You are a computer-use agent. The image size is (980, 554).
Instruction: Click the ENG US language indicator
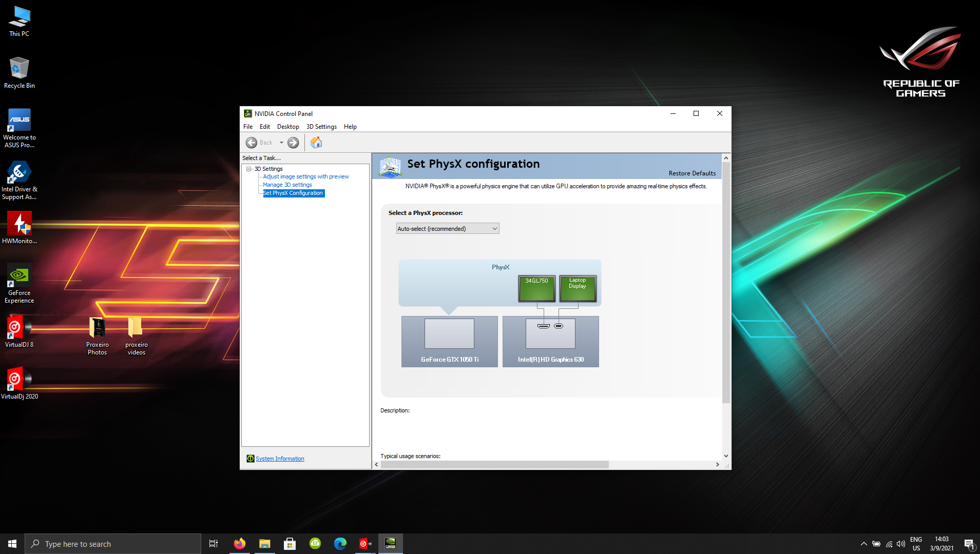(x=916, y=544)
